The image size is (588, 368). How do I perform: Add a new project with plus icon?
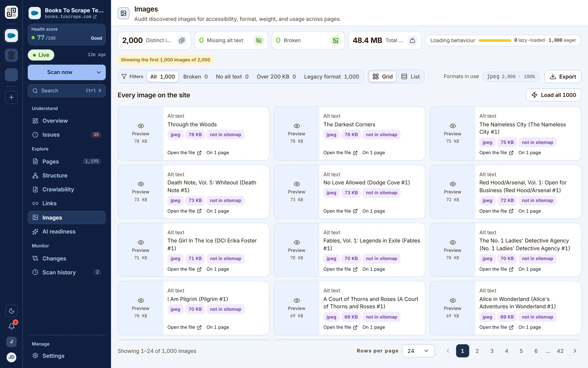11,97
